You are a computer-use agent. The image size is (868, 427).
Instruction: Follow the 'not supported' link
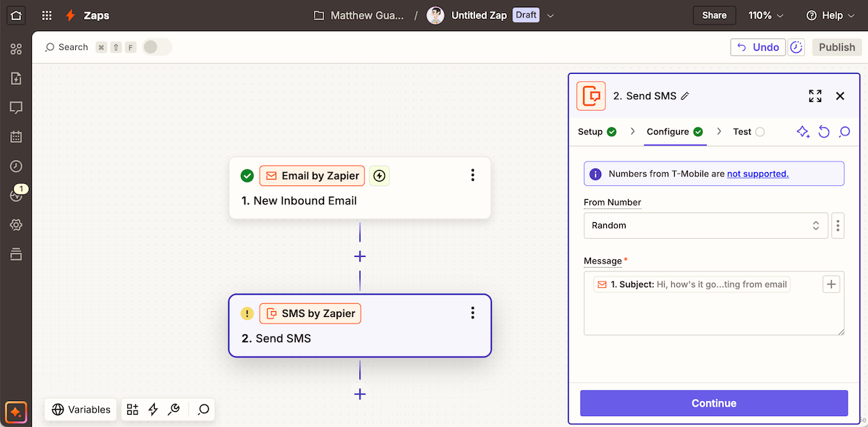(x=757, y=174)
